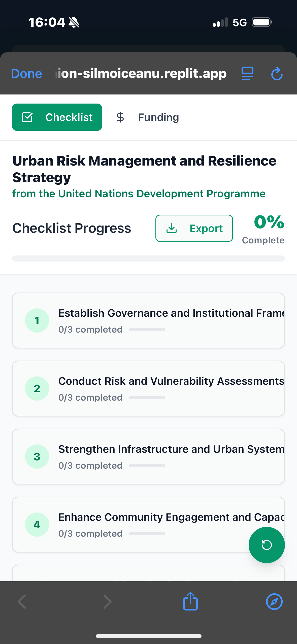The width and height of the screenshot is (297, 644).
Task: Tap the replit.app URL in address bar
Action: pos(141,74)
